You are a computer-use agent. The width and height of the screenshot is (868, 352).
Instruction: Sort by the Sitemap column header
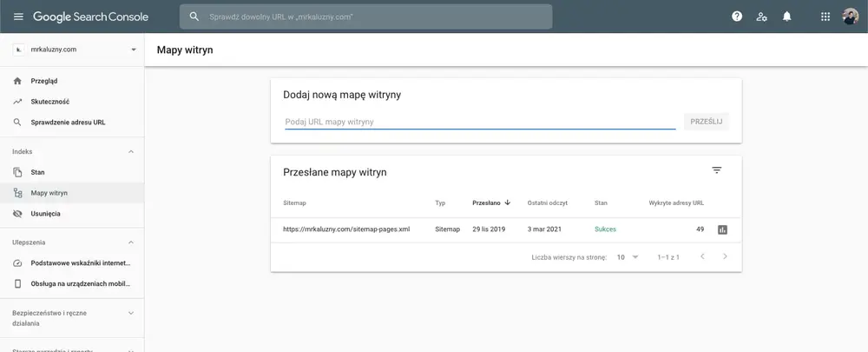point(294,203)
